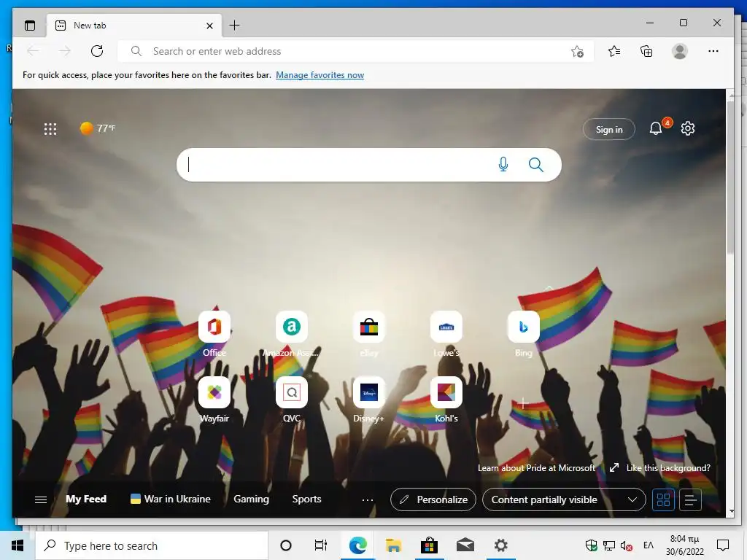Image resolution: width=747 pixels, height=560 pixels.
Task: Click Like this background? link
Action: tap(668, 468)
